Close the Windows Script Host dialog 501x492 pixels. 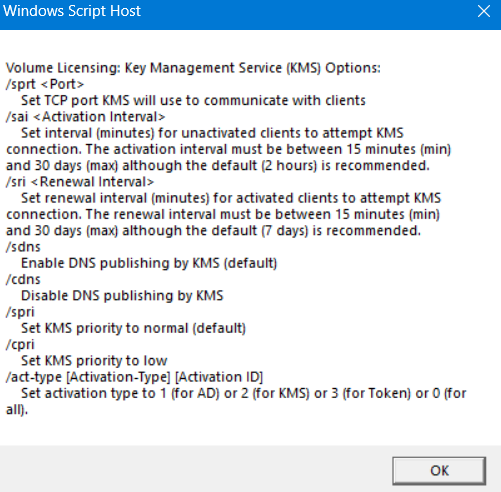pyautogui.click(x=484, y=12)
